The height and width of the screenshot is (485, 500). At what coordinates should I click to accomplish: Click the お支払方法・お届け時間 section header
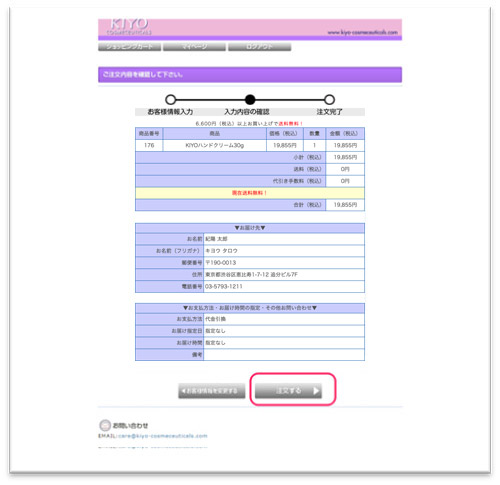(250, 308)
